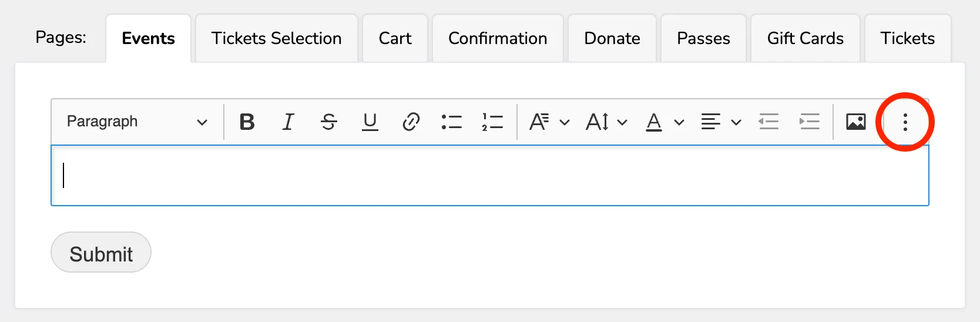Screen dimensions: 980x322
Task: Create a bulleted list
Action: (x=452, y=122)
